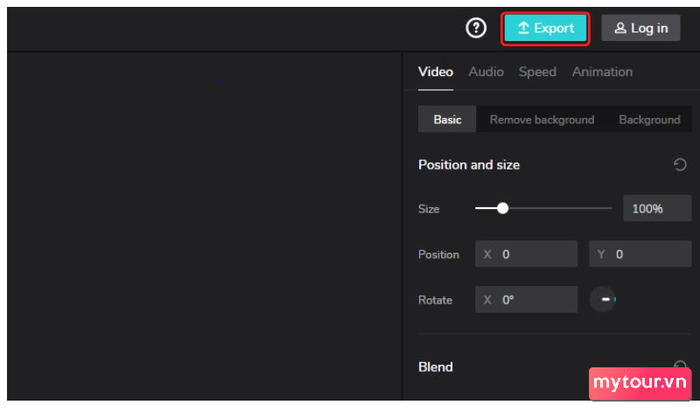The image size is (700, 411).
Task: Click the mytour.vn watermark logo
Action: [640, 383]
